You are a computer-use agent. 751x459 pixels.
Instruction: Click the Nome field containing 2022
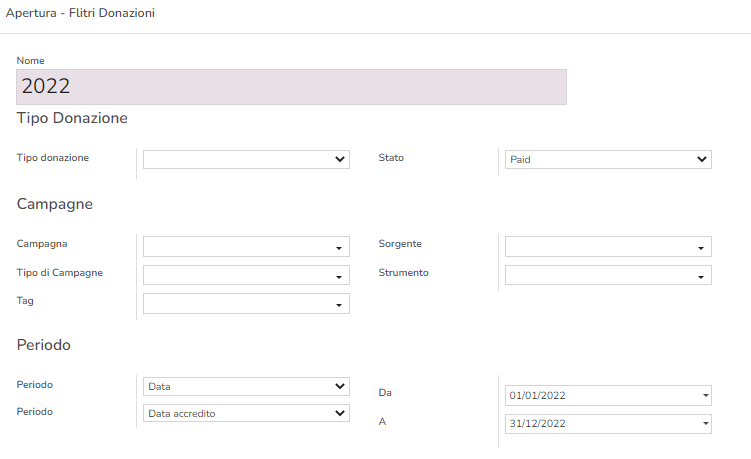pos(291,87)
